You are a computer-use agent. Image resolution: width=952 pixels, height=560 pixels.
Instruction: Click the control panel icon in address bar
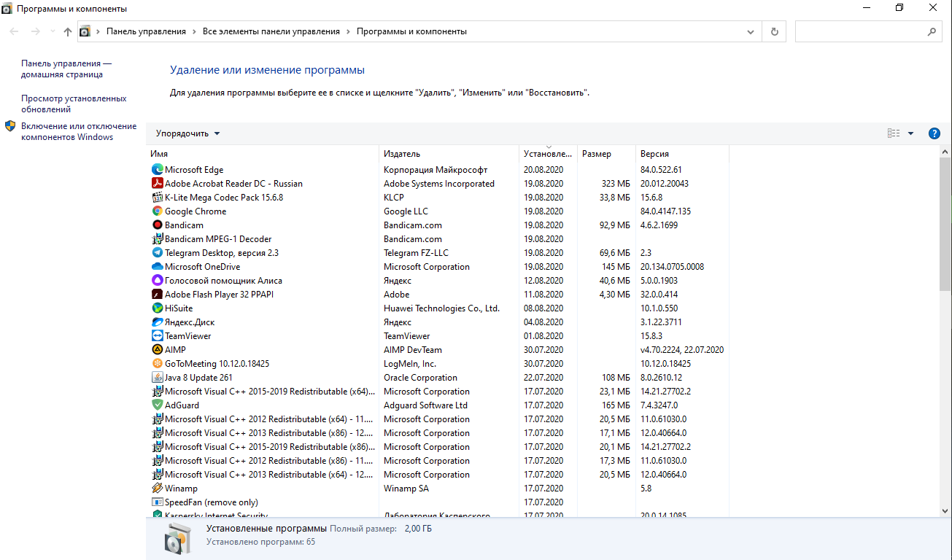coord(85,31)
